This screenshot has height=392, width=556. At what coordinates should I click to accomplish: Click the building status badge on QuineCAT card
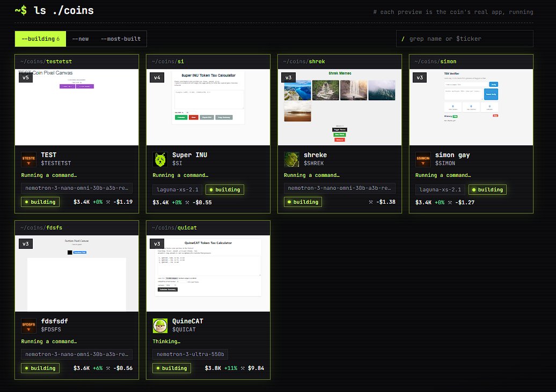pos(172,368)
